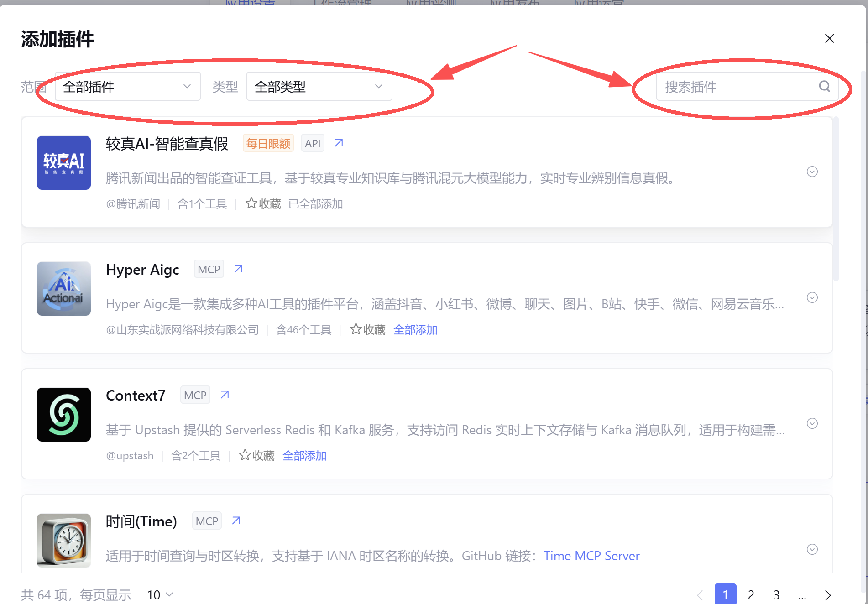Go to the previous page arrow
The height and width of the screenshot is (604, 868).
coord(700,595)
